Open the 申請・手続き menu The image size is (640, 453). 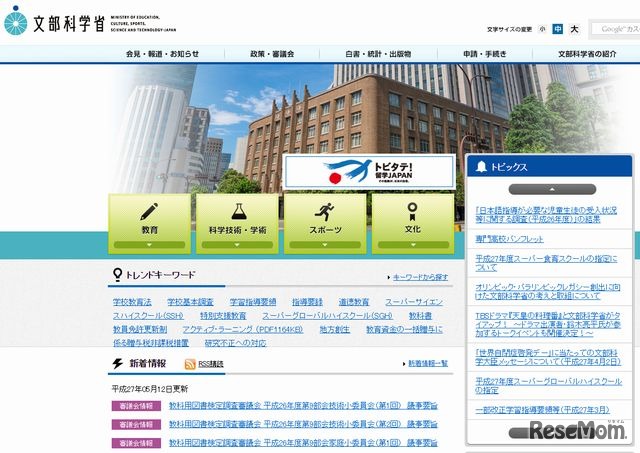(x=485, y=54)
